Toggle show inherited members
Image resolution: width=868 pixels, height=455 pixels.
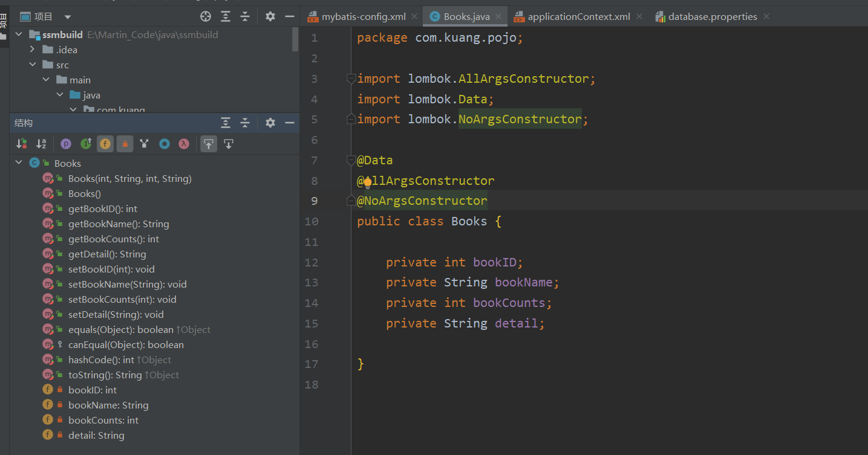click(x=86, y=144)
